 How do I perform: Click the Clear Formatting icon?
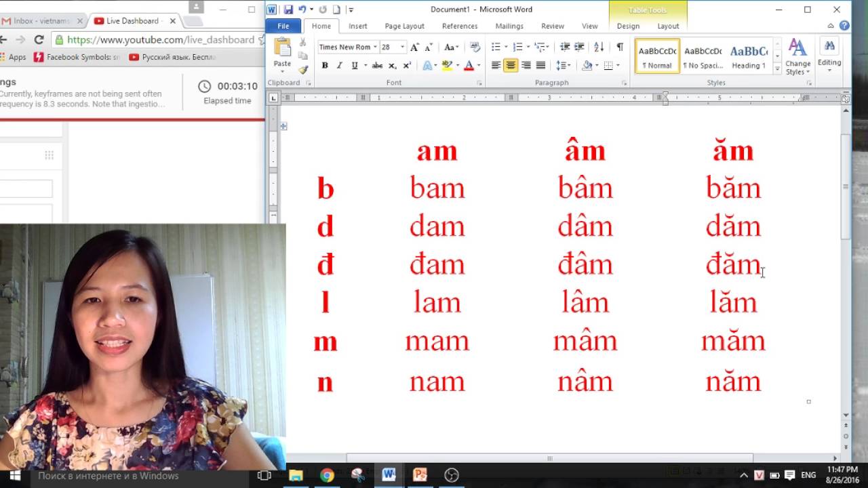[475, 47]
